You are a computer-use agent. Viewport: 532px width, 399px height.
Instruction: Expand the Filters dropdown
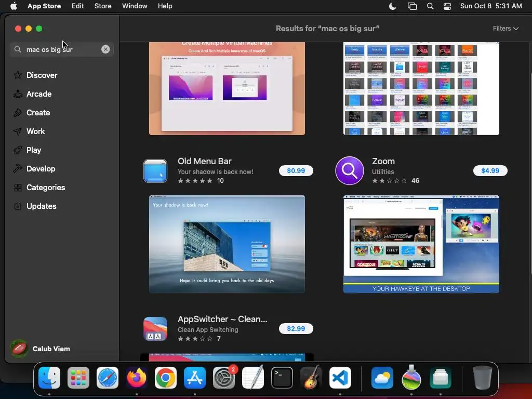(506, 29)
